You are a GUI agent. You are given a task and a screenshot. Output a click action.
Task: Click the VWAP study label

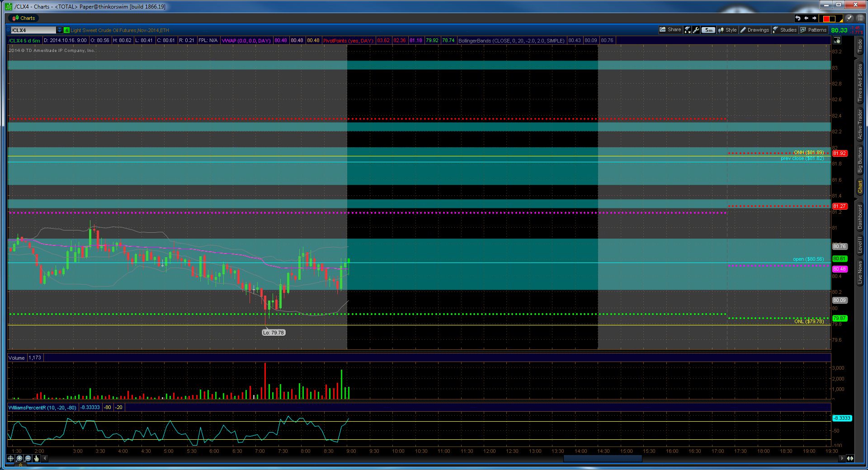246,41
